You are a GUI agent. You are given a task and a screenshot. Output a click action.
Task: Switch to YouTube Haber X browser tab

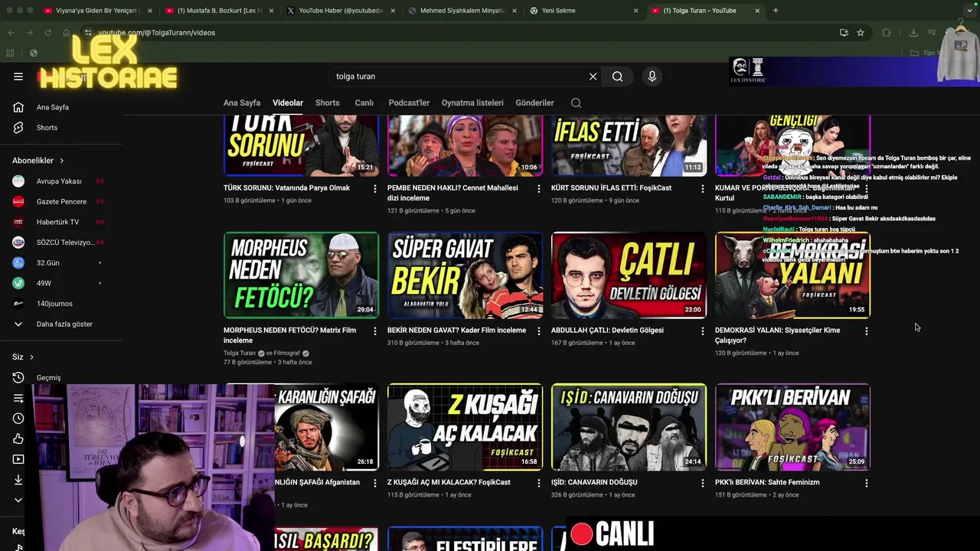tap(341, 11)
